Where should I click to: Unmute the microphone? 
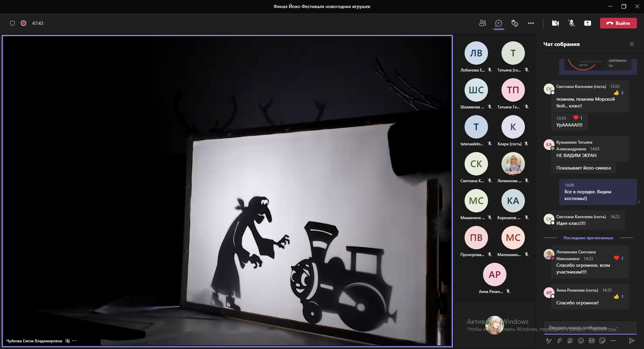tap(572, 23)
